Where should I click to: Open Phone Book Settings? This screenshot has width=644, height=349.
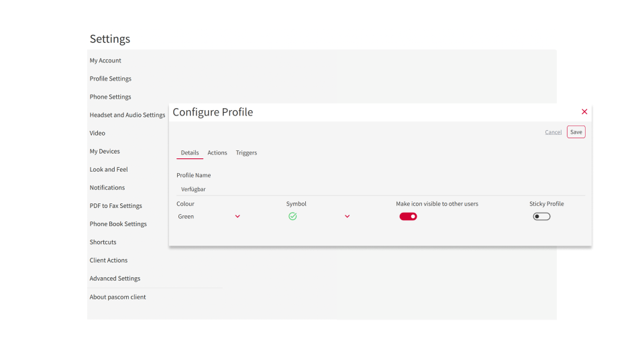(118, 223)
